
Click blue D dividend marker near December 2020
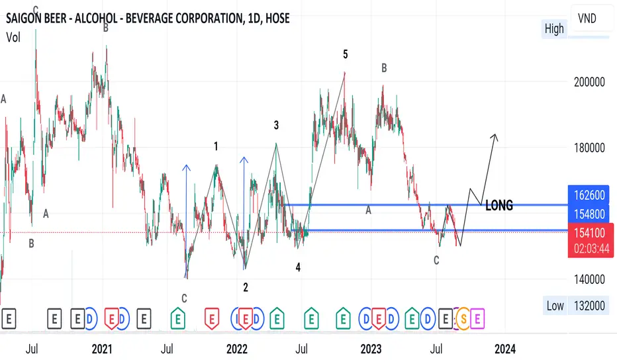click(90, 318)
